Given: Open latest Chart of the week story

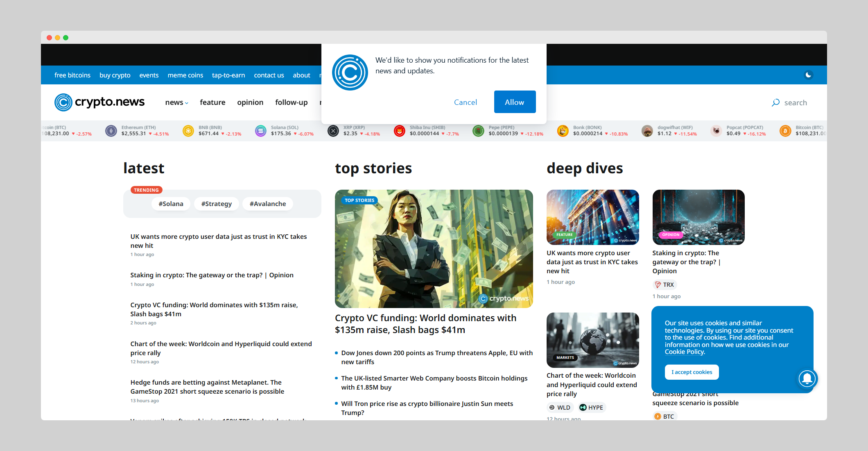Looking at the screenshot, I should click(221, 348).
